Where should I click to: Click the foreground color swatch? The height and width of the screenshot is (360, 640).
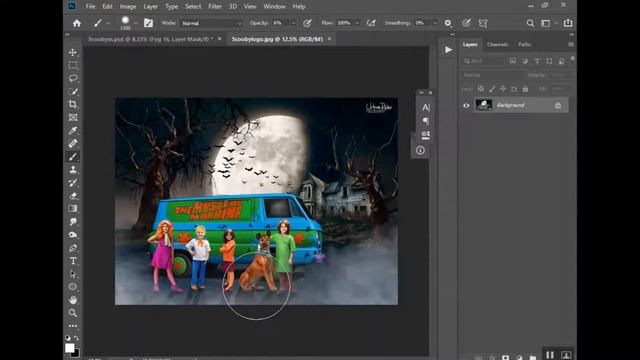(69, 347)
